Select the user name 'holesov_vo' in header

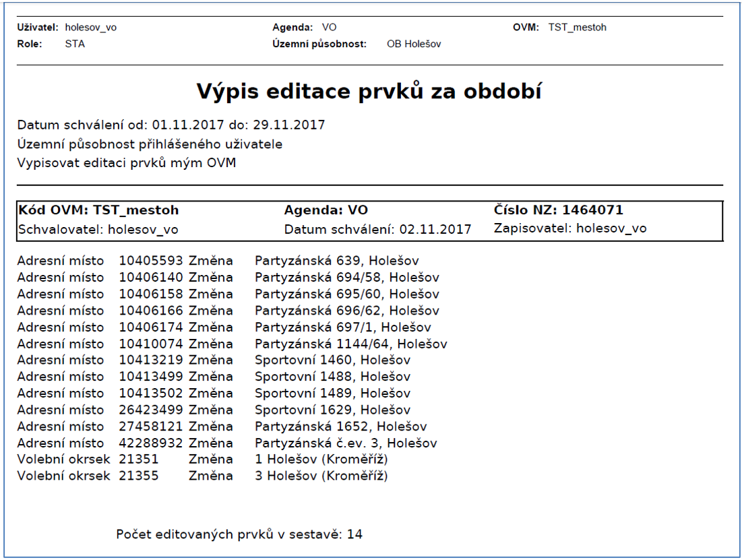[91, 28]
